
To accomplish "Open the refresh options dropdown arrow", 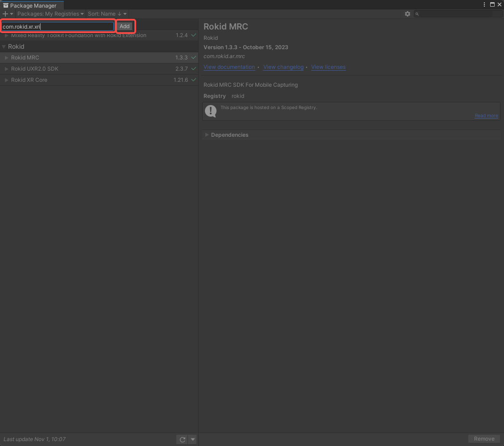I will 192,439.
